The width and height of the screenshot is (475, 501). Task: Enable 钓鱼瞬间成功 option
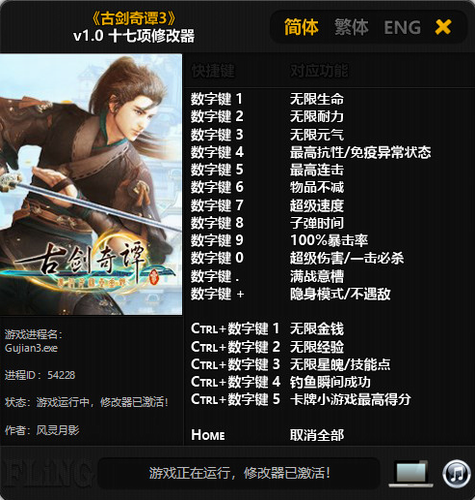pyautogui.click(x=330, y=382)
